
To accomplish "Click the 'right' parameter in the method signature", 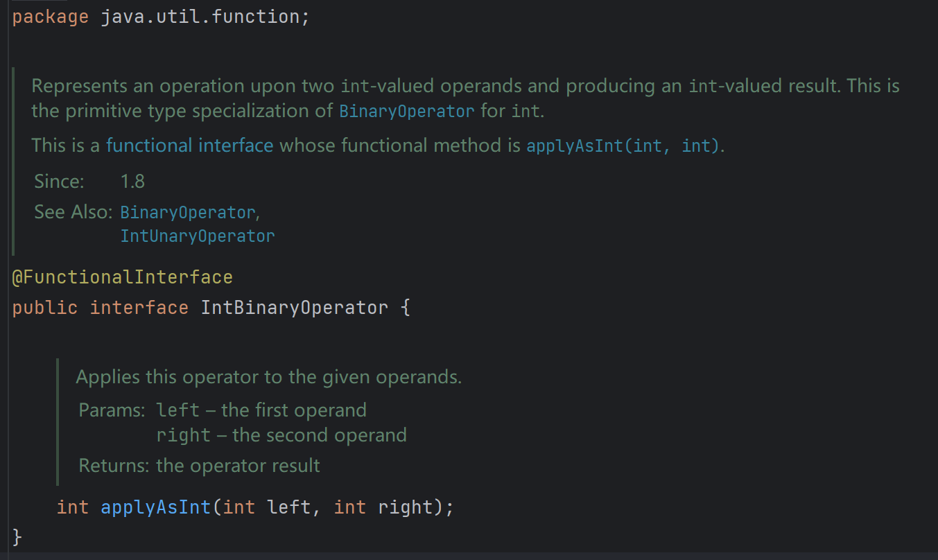I will (x=406, y=507).
